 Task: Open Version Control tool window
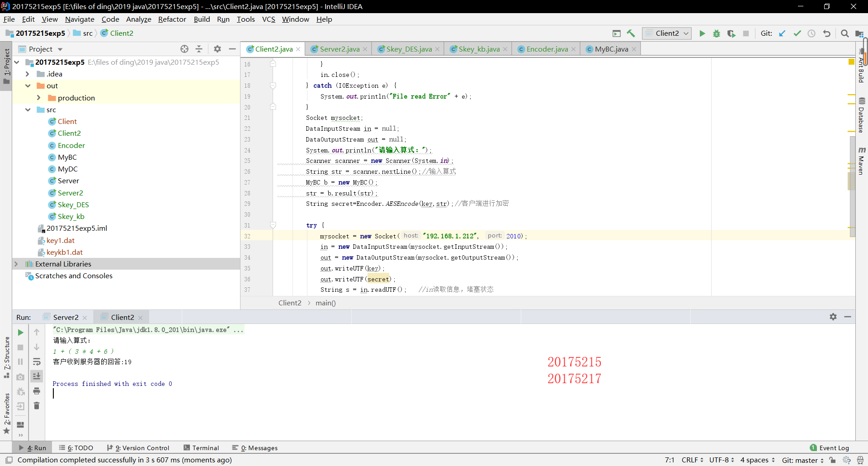(138, 448)
